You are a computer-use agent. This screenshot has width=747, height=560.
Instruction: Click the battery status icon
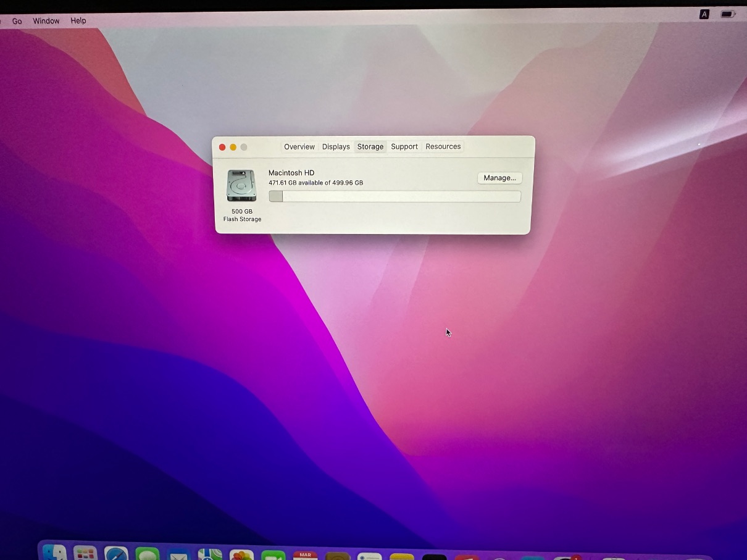tap(728, 14)
